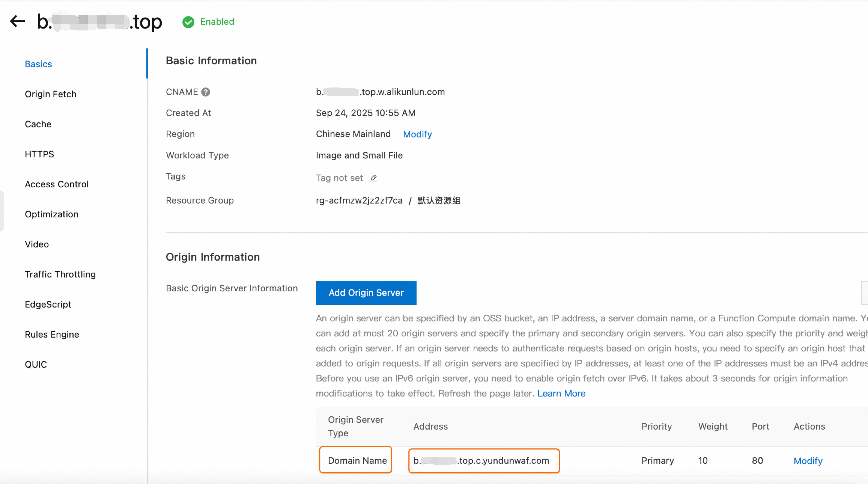Select HTTPS in the sidebar
Screen dimensions: 868x484
click(39, 154)
